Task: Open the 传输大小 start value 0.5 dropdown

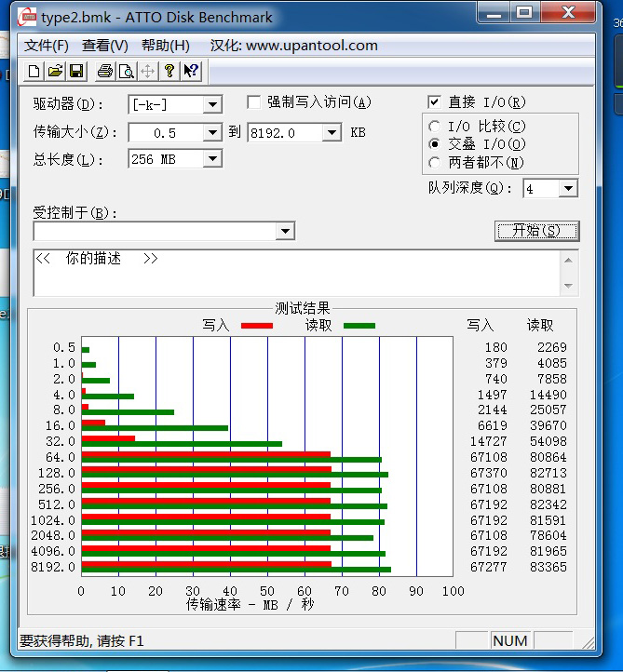Action: tap(212, 132)
